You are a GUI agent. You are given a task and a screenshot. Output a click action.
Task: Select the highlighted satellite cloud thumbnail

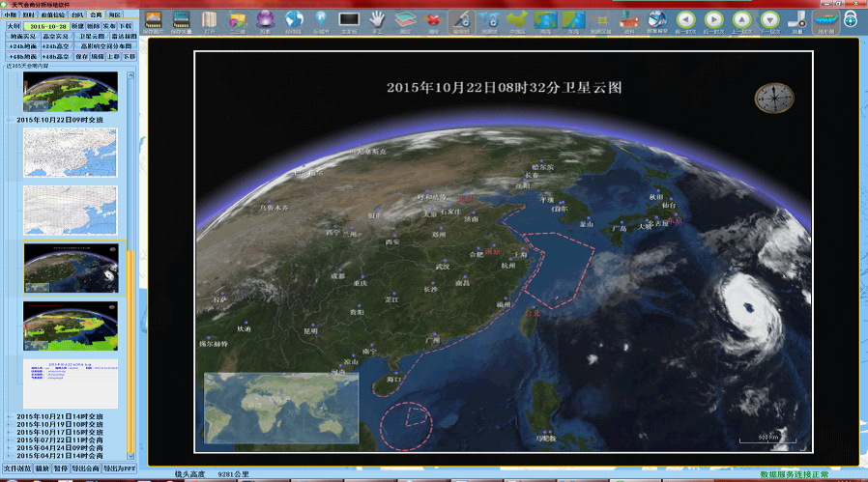coord(71,268)
